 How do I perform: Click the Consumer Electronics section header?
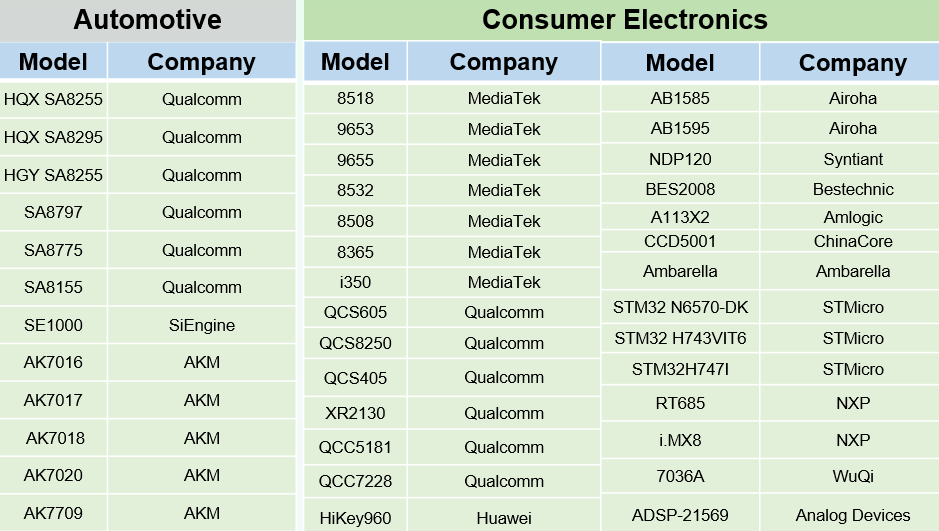(x=624, y=20)
